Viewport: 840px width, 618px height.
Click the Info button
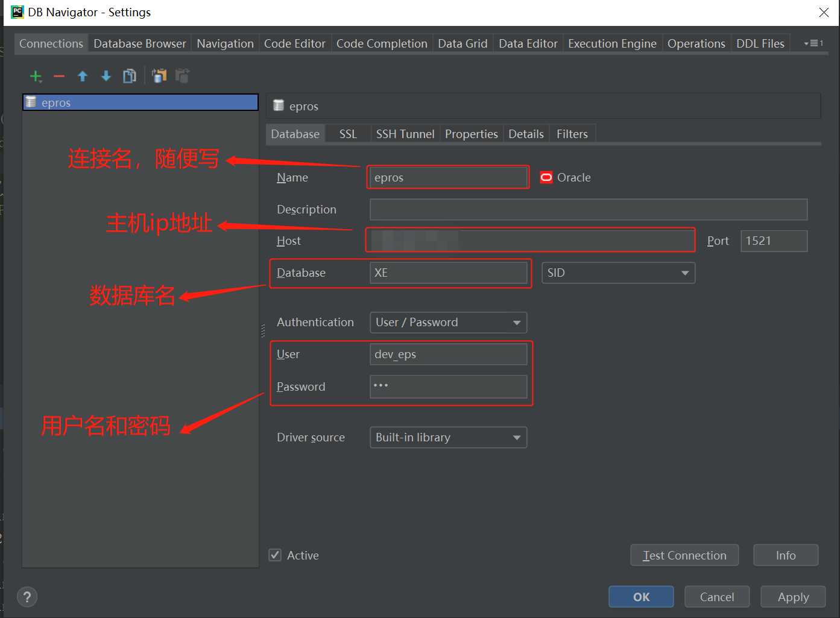786,555
